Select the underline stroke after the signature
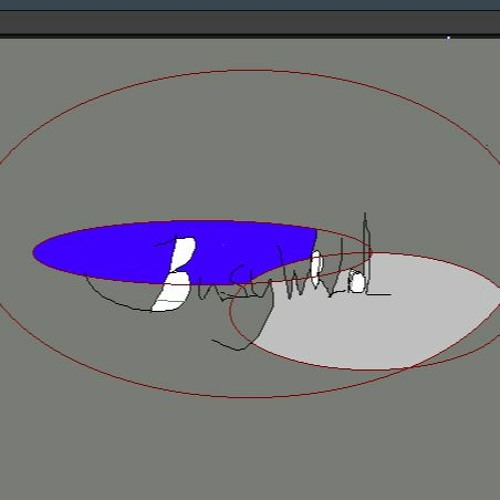The width and height of the screenshot is (500, 500). (x=378, y=294)
